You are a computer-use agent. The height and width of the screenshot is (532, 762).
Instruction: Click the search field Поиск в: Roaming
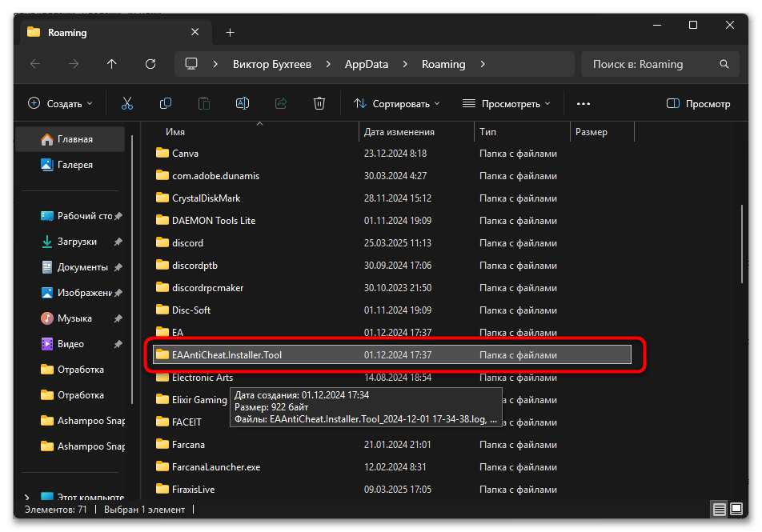pos(660,64)
